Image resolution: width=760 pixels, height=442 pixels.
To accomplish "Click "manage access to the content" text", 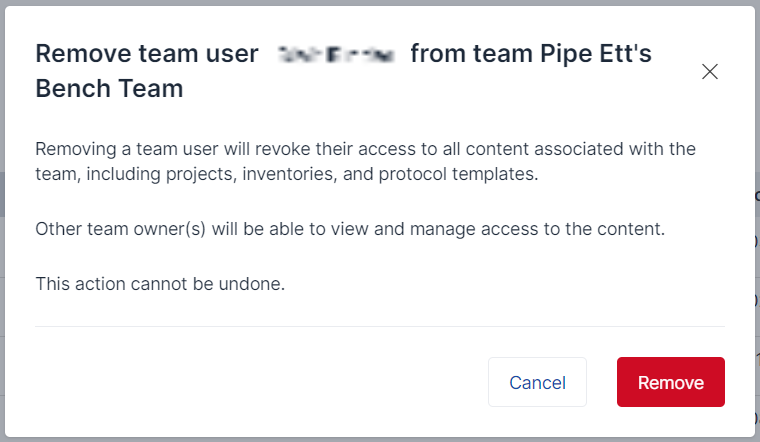I will pyautogui.click(x=555, y=229).
